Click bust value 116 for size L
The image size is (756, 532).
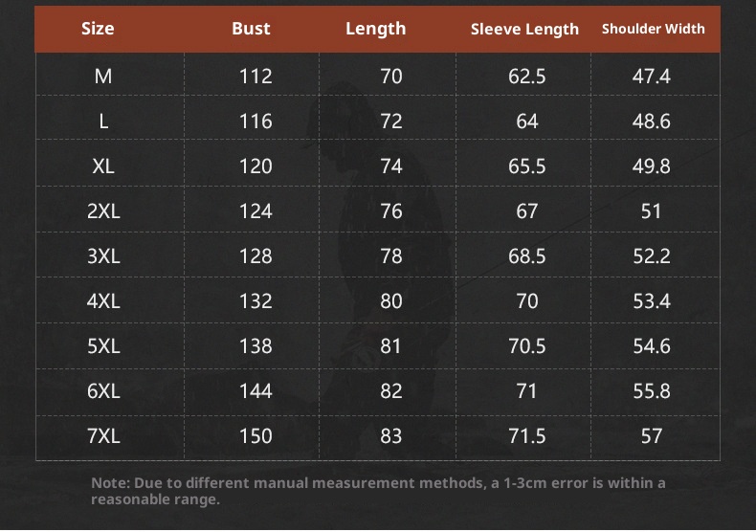pyautogui.click(x=256, y=121)
